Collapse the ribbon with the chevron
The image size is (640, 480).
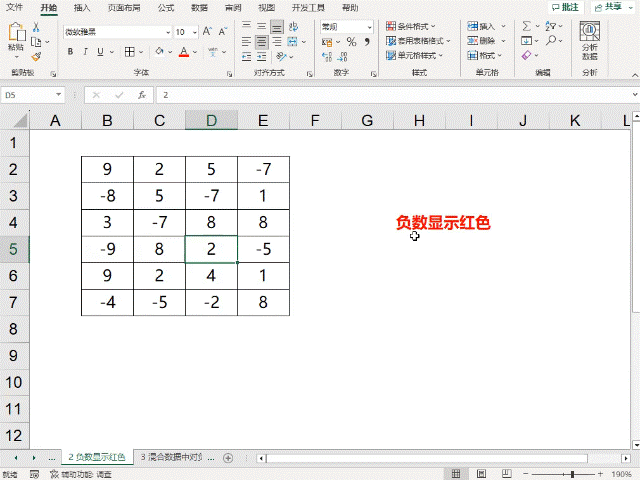pyautogui.click(x=635, y=75)
